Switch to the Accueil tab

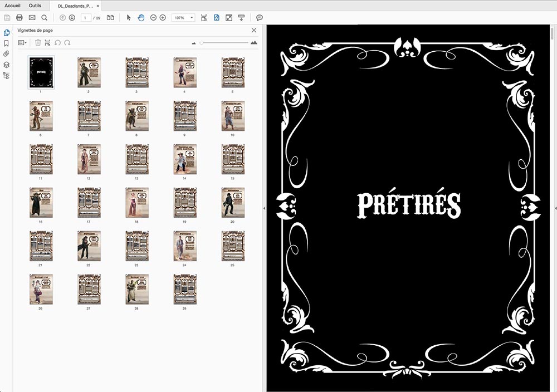(x=12, y=5)
